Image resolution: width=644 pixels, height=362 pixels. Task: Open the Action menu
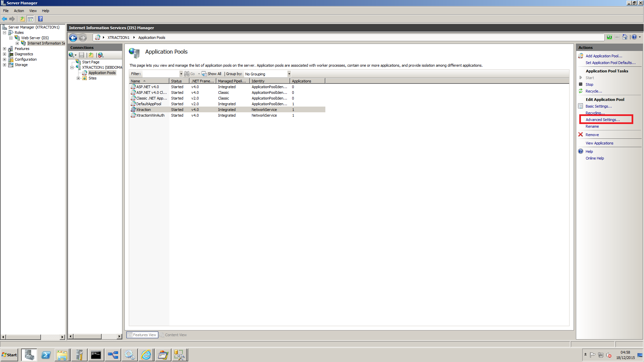19,11
